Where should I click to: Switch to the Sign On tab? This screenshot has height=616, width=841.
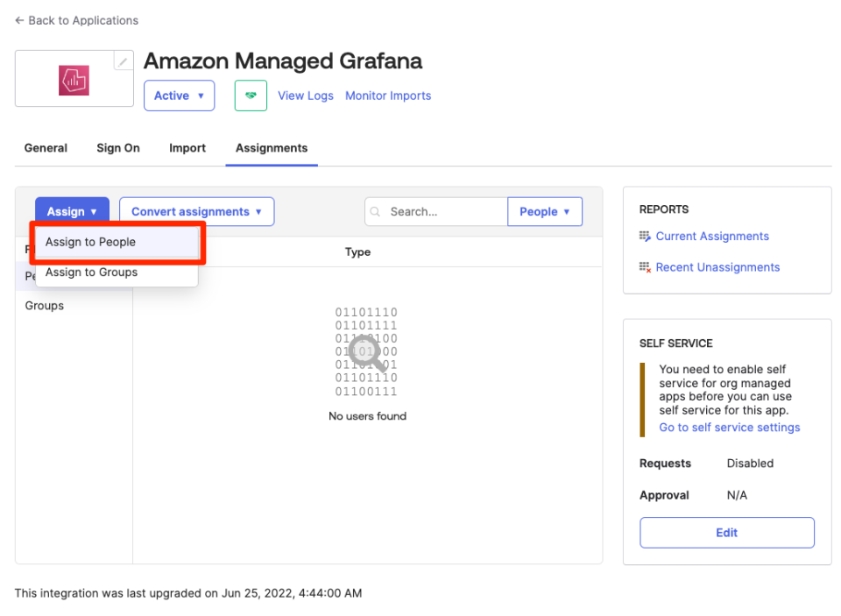coord(117,148)
